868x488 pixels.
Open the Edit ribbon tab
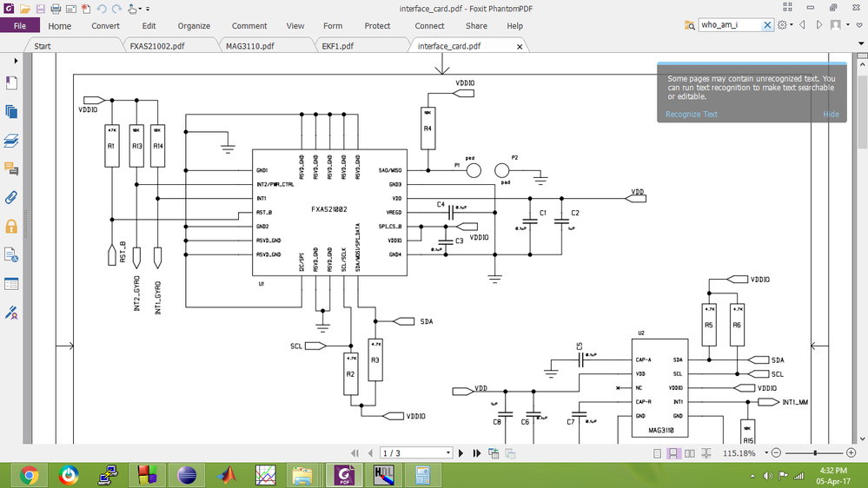click(x=149, y=26)
